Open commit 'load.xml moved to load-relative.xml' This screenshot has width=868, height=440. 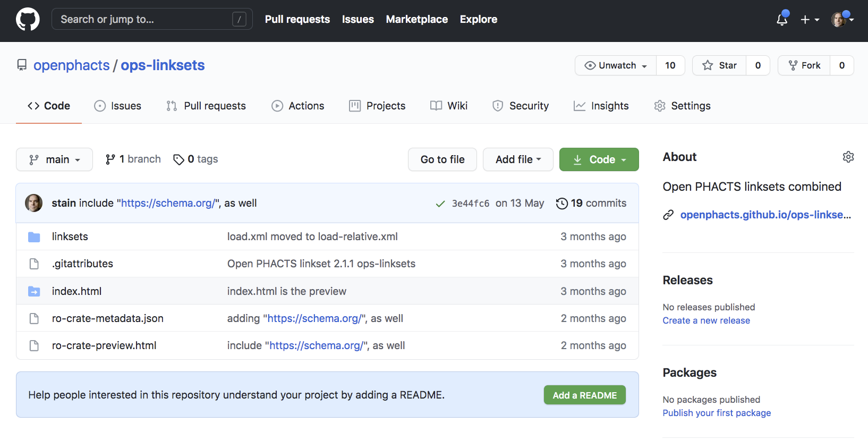pyautogui.click(x=312, y=236)
